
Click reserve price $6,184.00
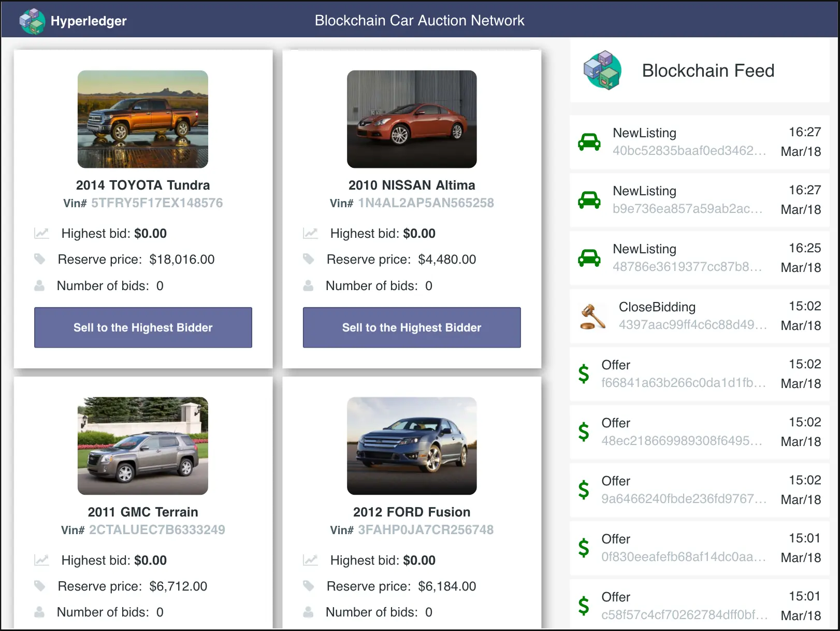[x=447, y=586]
